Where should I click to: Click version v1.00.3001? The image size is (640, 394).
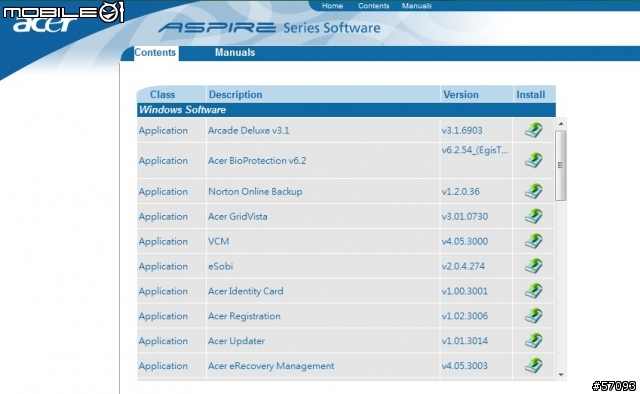(x=464, y=291)
